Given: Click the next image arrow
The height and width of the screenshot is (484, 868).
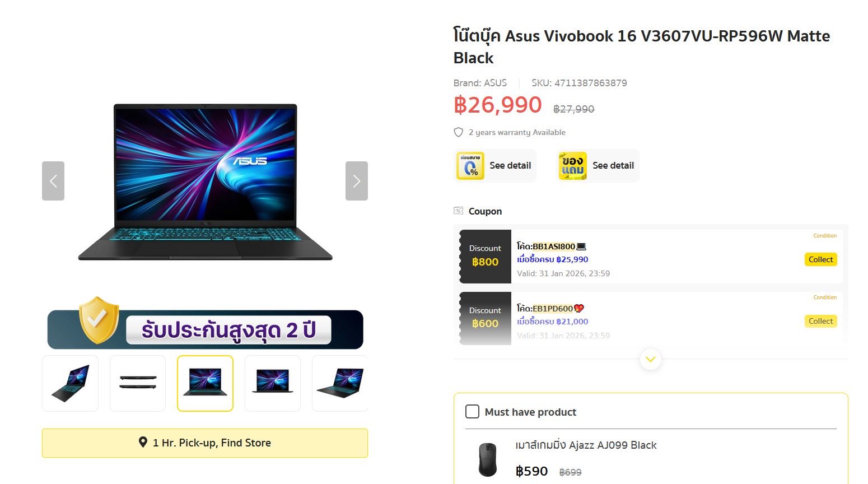Looking at the screenshot, I should [357, 181].
